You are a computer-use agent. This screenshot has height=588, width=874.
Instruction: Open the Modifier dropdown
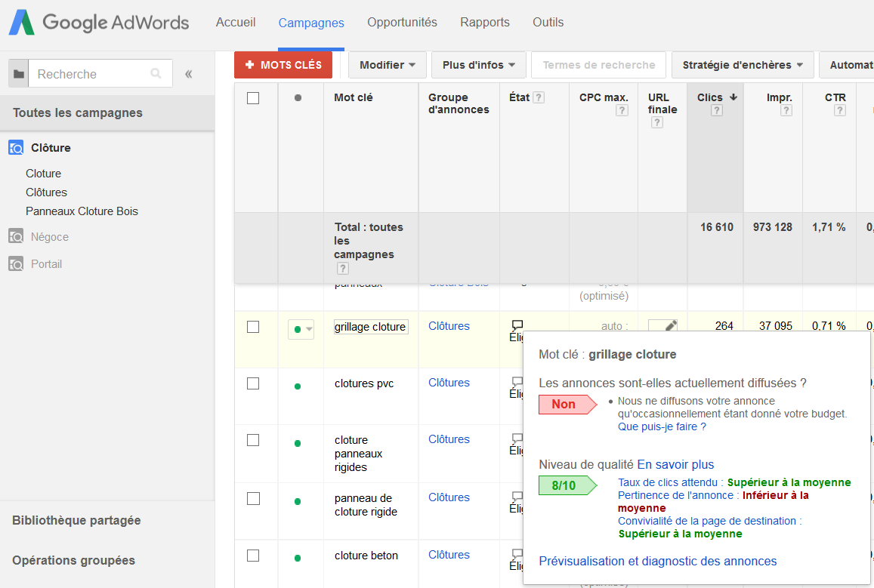point(388,65)
